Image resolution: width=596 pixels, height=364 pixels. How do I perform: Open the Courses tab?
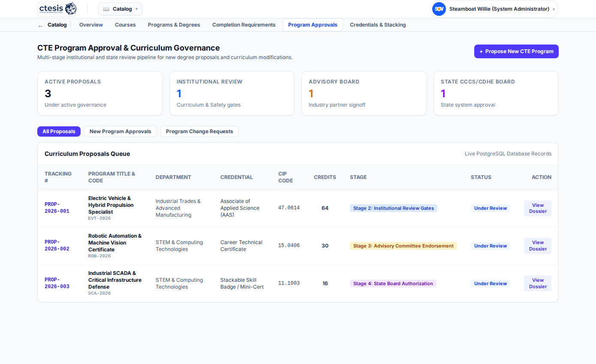pos(125,25)
